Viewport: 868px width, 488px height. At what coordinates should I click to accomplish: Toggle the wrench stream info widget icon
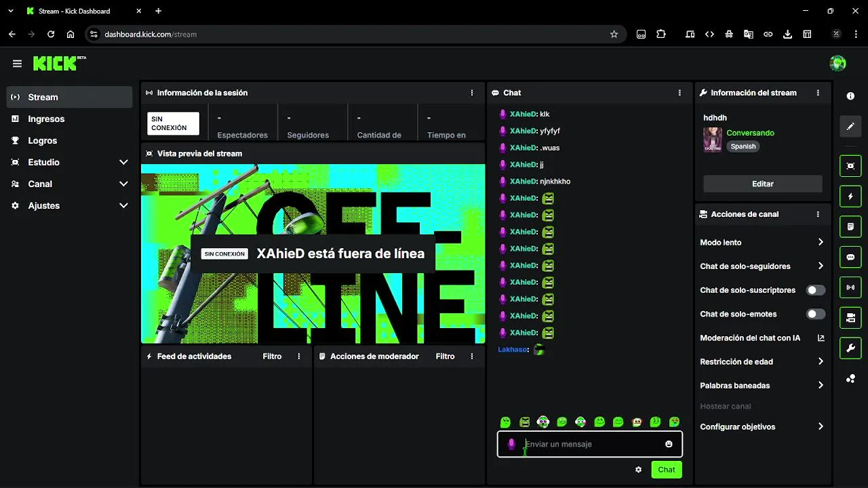pos(850,348)
